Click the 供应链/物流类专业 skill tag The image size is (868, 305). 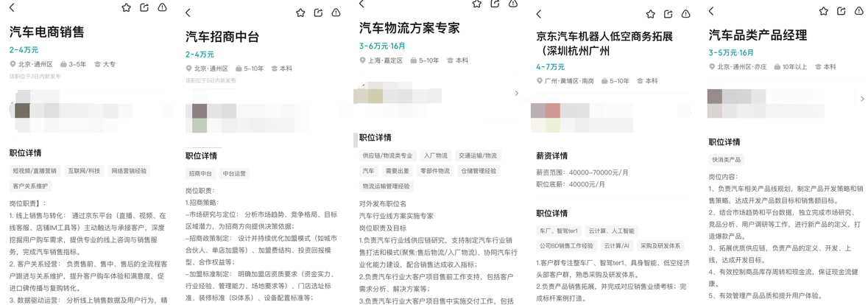click(387, 156)
